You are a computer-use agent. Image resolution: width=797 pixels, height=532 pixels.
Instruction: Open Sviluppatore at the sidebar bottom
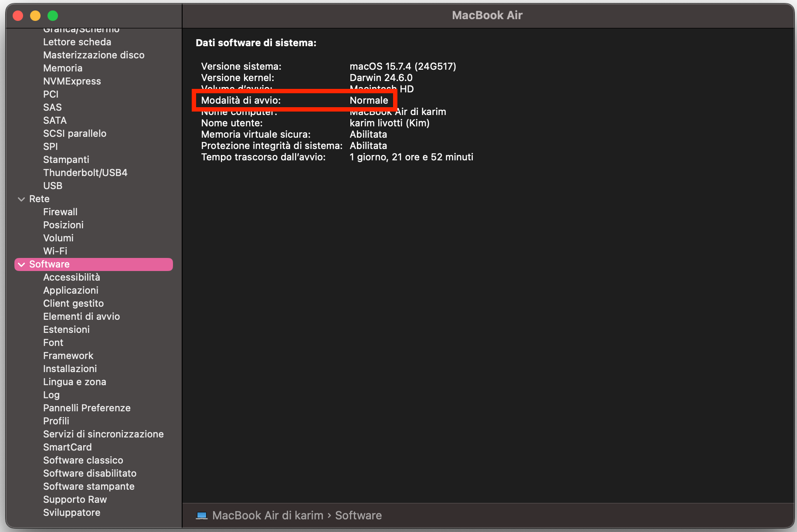pyautogui.click(x=71, y=512)
